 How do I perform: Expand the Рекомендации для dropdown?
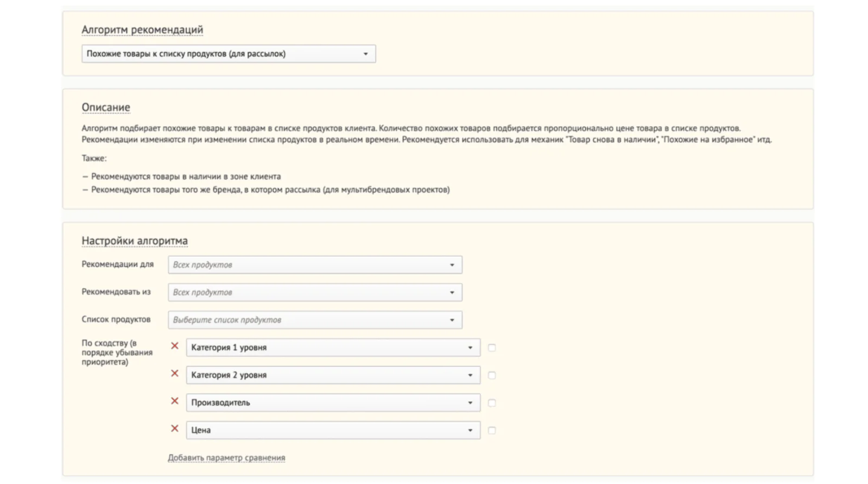click(315, 265)
